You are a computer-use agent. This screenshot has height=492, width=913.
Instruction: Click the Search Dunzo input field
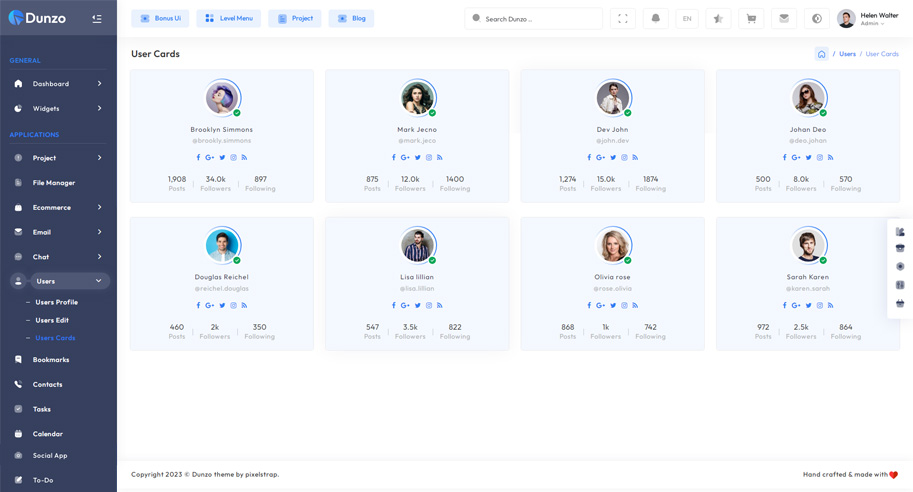point(538,19)
